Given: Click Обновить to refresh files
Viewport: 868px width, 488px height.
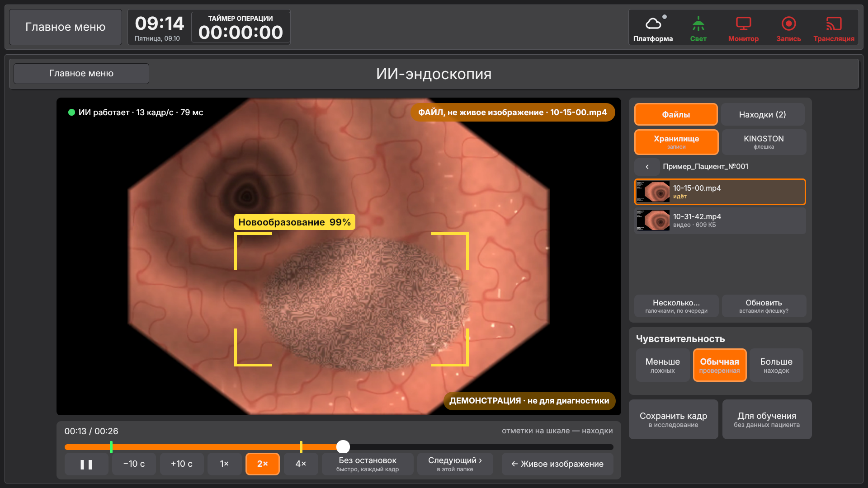Looking at the screenshot, I should coord(764,306).
